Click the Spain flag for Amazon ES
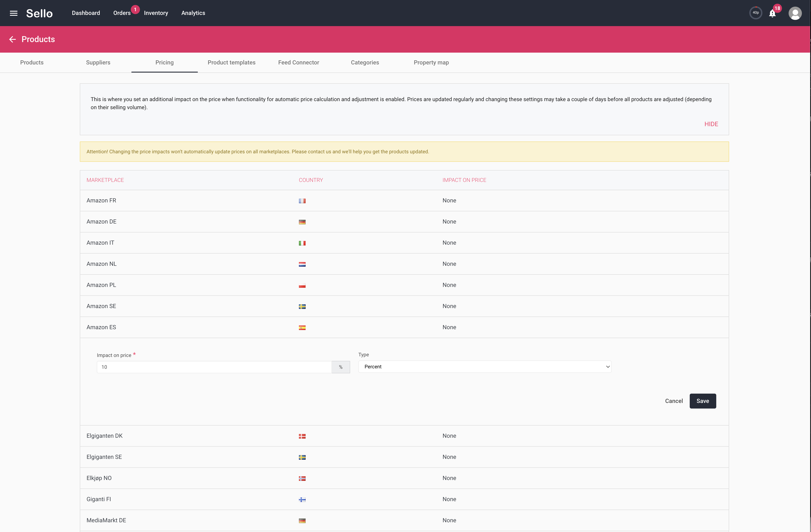The image size is (811, 532). (x=302, y=328)
